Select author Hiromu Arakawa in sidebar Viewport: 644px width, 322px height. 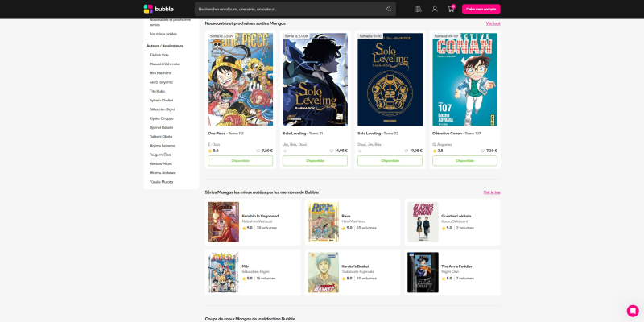coord(163,172)
